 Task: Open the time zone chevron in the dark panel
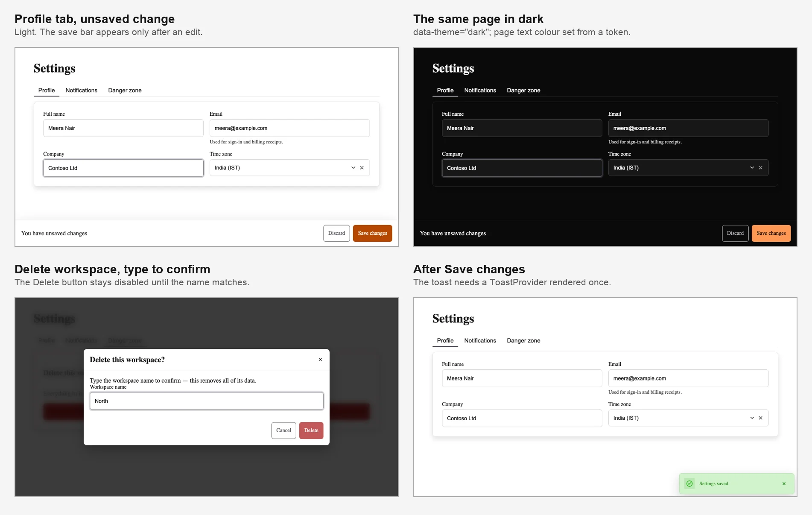tap(752, 168)
